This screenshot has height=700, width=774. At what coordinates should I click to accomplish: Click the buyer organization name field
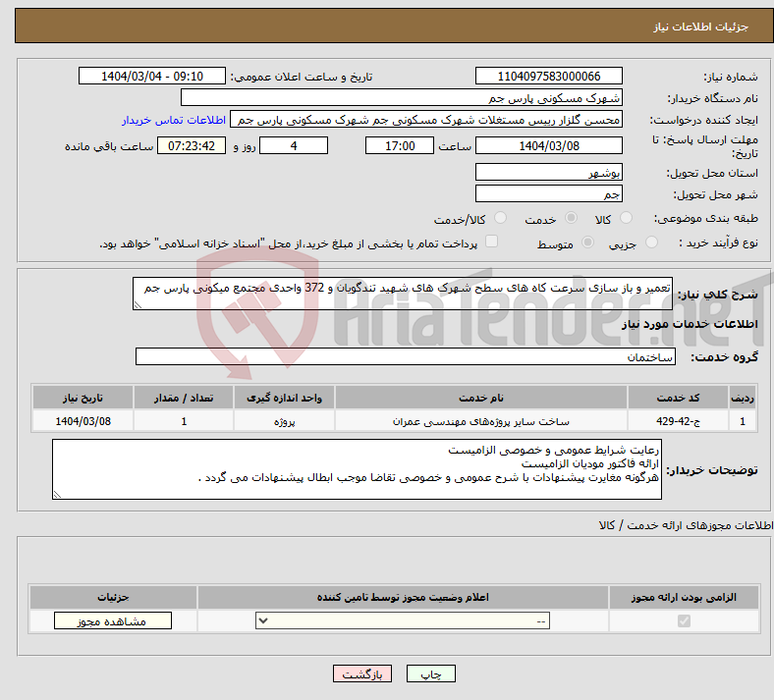[402, 97]
